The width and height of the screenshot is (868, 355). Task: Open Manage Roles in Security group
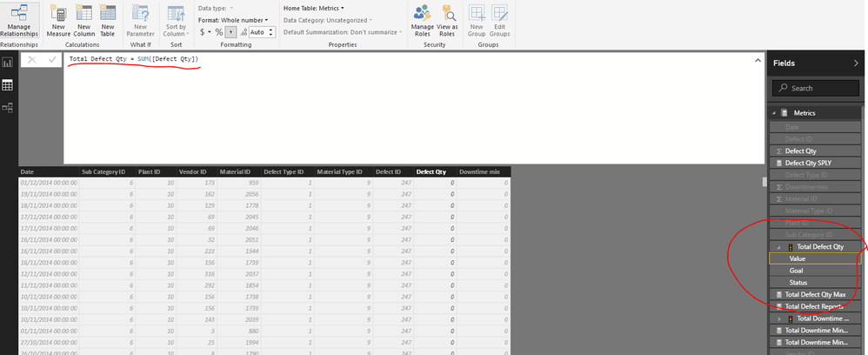[x=423, y=19]
